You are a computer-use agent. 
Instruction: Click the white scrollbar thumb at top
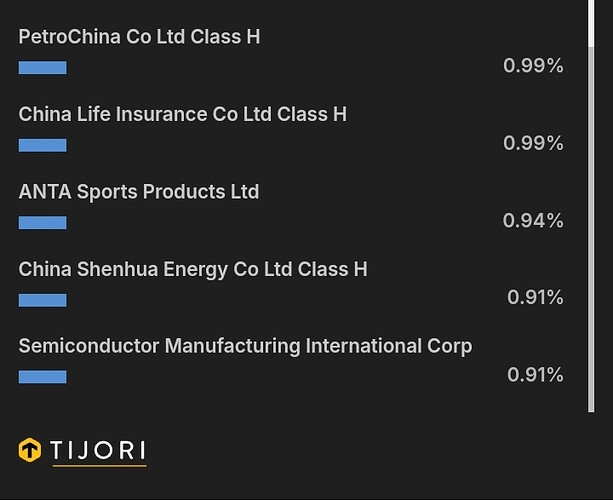click(x=591, y=23)
